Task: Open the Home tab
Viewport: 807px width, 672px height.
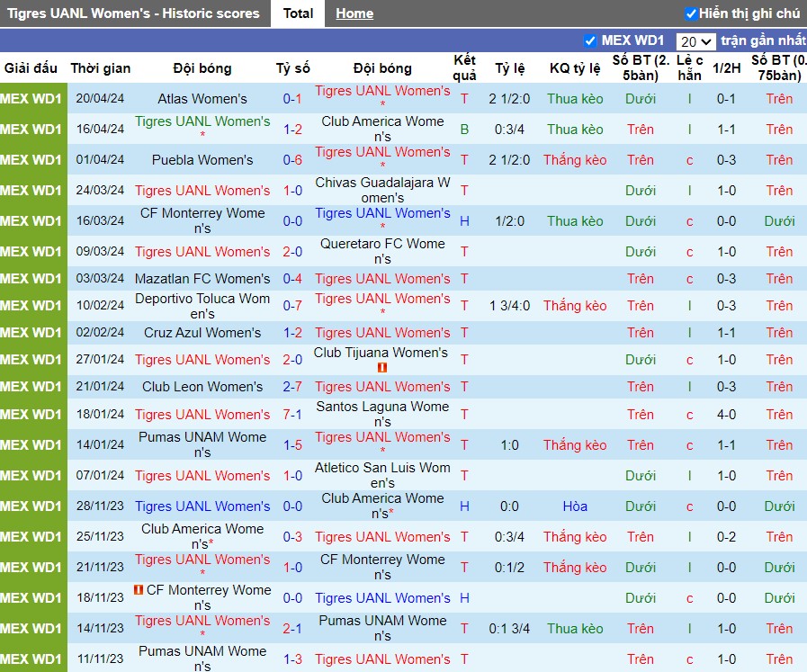Action: (x=354, y=13)
